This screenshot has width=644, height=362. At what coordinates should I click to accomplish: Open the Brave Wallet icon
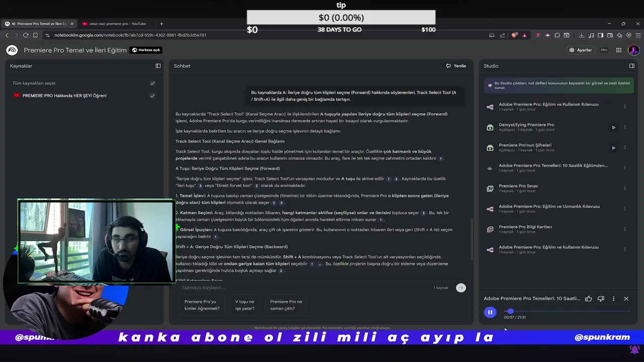610,35
